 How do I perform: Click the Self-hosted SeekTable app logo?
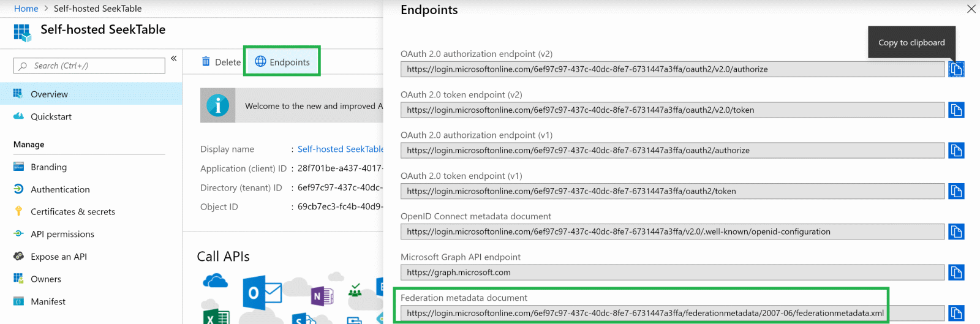point(22,32)
